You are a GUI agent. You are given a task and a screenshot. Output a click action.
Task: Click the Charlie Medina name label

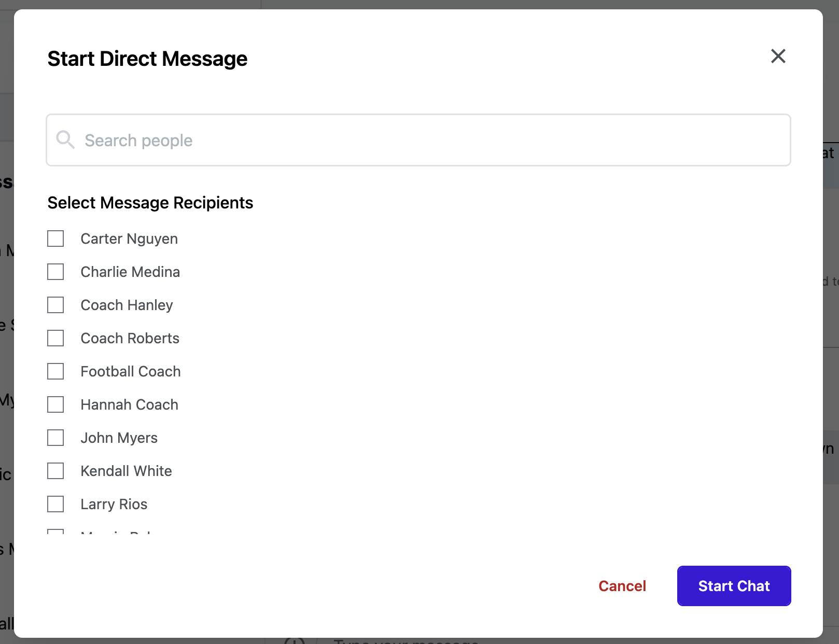pyautogui.click(x=130, y=272)
